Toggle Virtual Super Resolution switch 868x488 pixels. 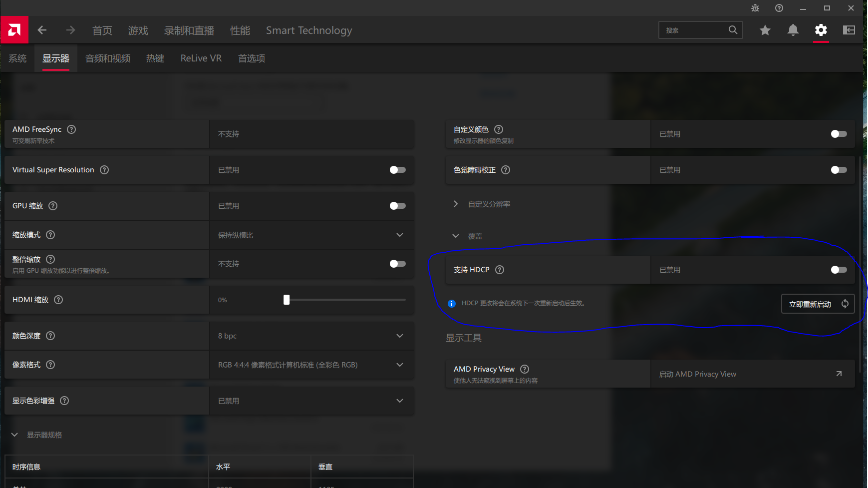click(x=397, y=170)
